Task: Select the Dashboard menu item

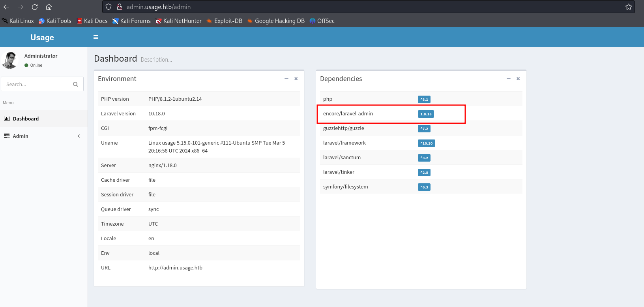Action: click(x=44, y=119)
